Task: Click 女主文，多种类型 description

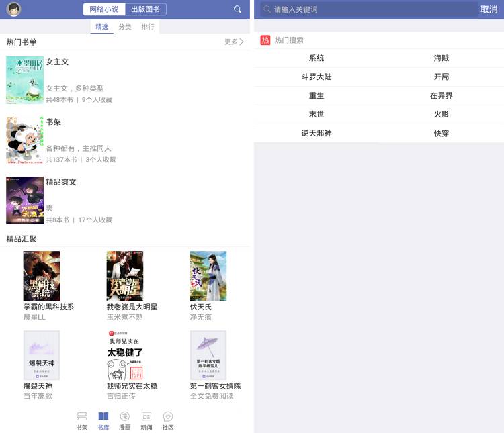Action: click(75, 88)
